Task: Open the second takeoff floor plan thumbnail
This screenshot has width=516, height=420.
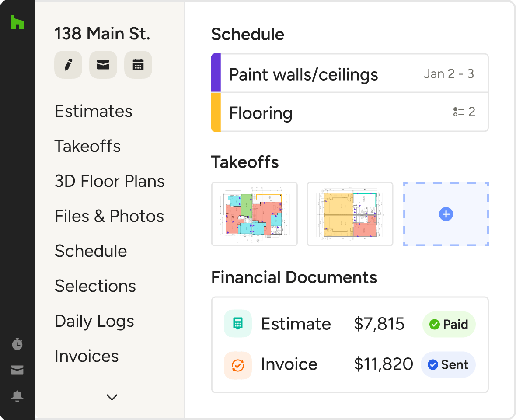Action: coord(350,214)
